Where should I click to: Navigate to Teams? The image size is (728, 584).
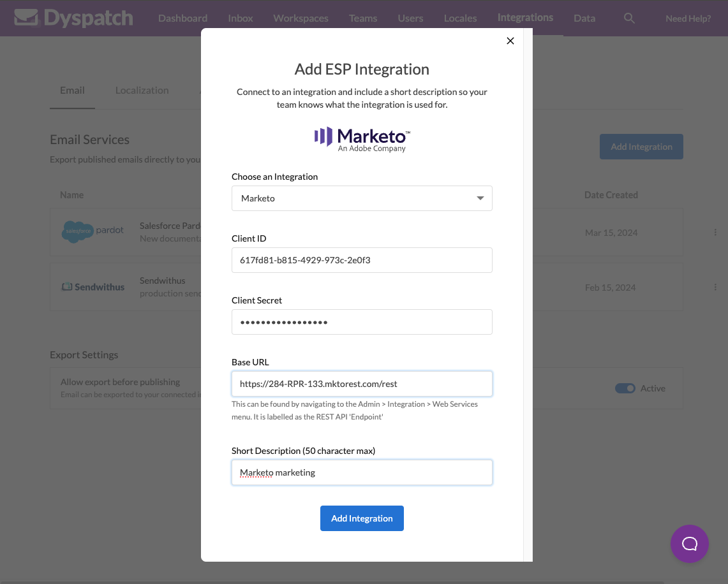363,18
